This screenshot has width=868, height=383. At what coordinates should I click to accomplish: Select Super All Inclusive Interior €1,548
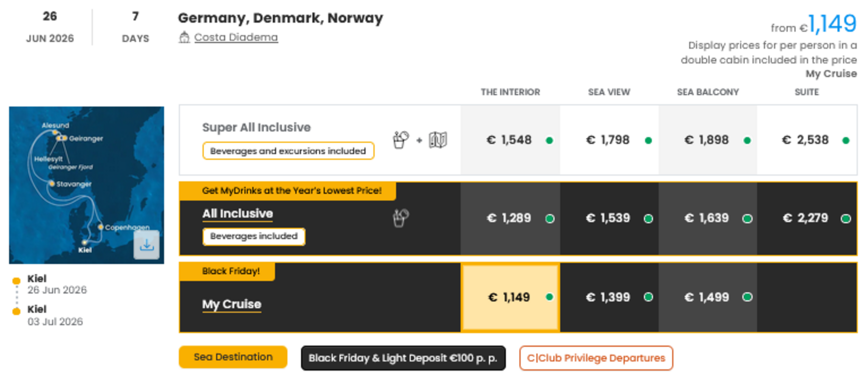pos(510,140)
